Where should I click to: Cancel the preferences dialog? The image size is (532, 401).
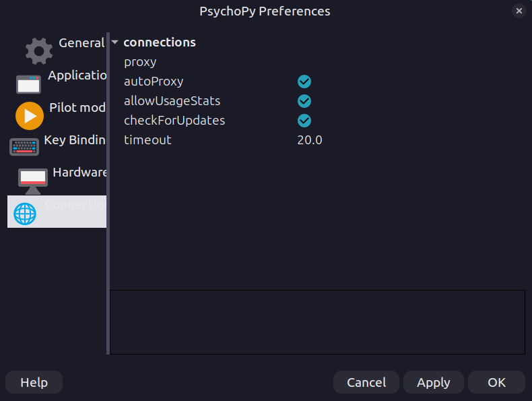pos(366,382)
